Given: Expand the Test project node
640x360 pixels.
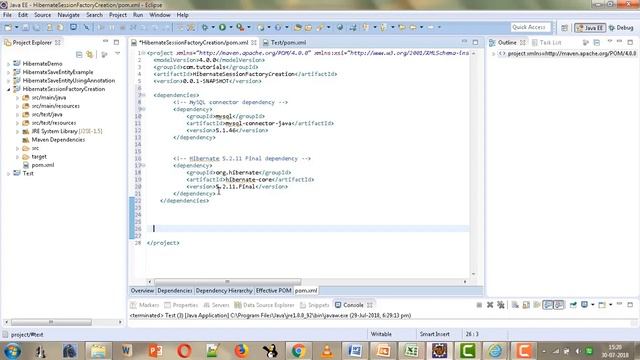Looking at the screenshot, I should 8,173.
